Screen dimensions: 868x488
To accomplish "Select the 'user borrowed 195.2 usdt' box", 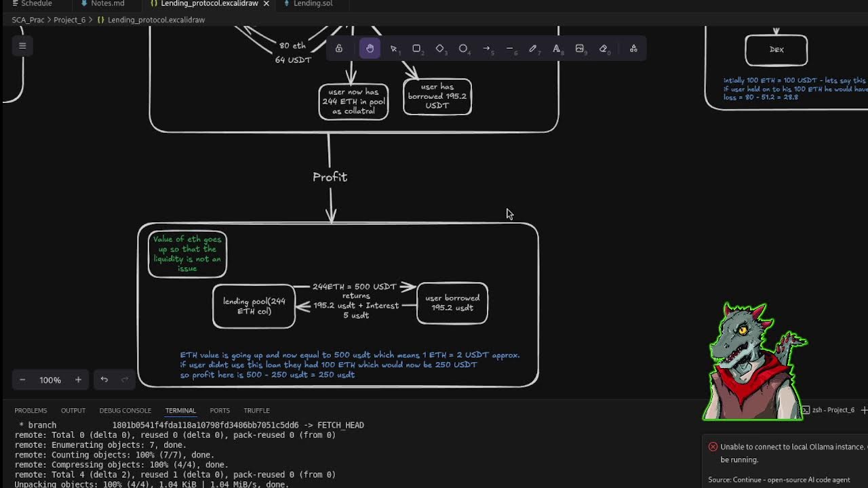I will click(x=452, y=303).
